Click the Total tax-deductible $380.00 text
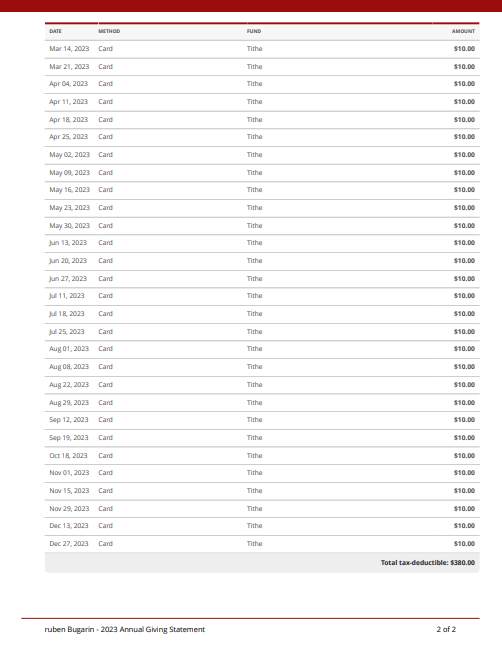The height and width of the screenshot is (651, 502). tap(428, 563)
